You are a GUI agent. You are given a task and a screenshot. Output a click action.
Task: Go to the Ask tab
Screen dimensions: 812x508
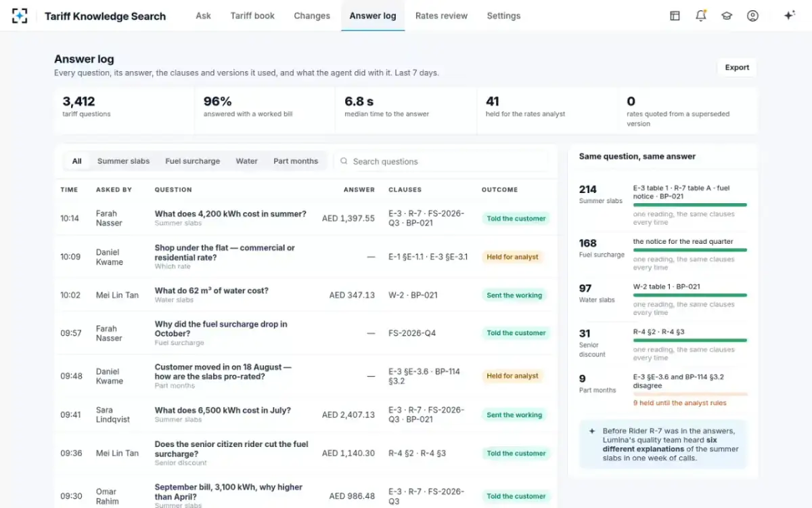[x=203, y=16]
